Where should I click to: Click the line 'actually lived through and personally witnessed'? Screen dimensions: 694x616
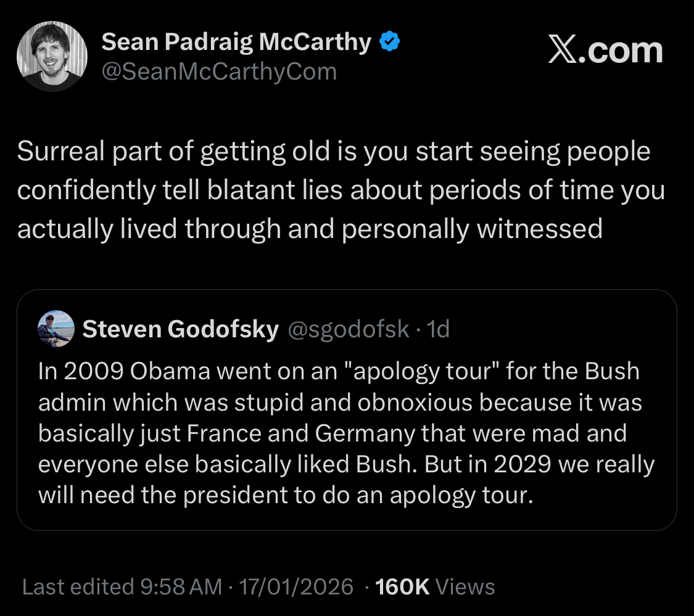(310, 229)
